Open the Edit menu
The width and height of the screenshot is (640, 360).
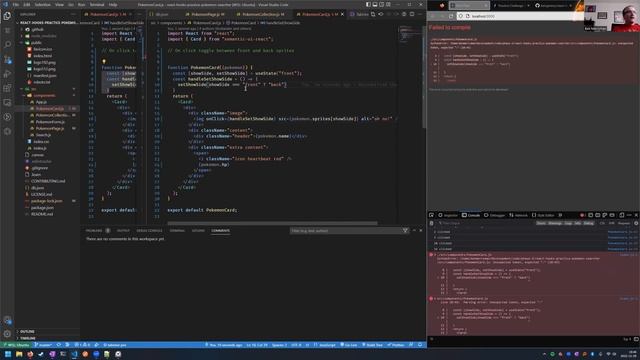click(x=27, y=4)
